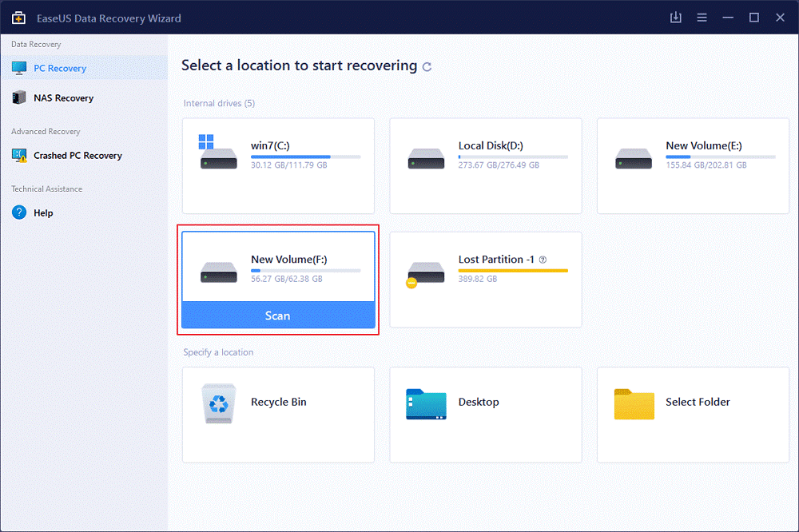
Task: Minimize the EaseUS window
Action: [x=728, y=18]
